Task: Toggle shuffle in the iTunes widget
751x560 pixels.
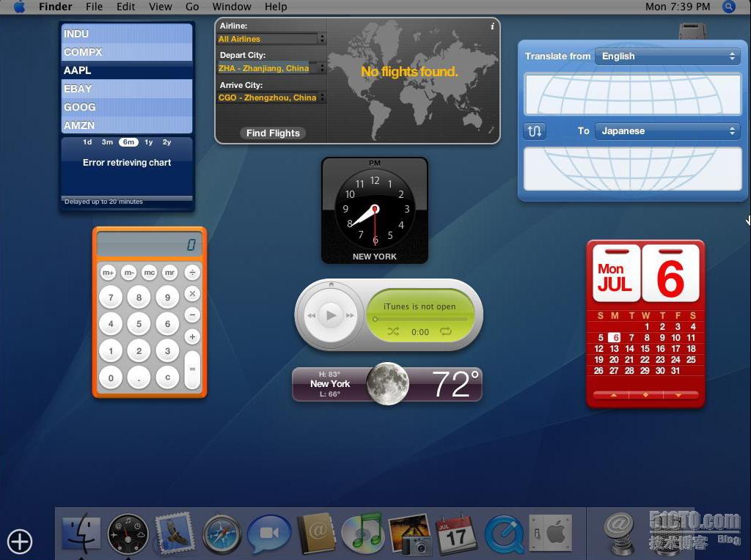Action: (x=393, y=331)
